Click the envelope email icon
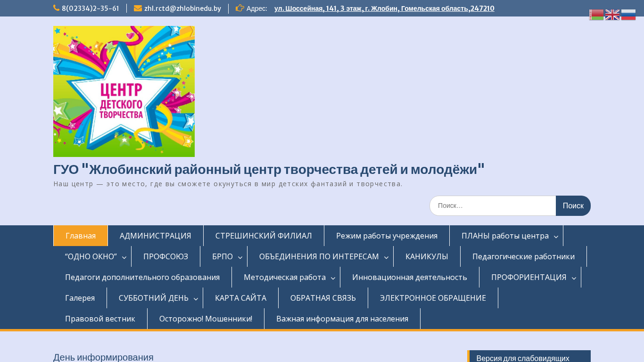This screenshot has height=362, width=644. pos(138,8)
